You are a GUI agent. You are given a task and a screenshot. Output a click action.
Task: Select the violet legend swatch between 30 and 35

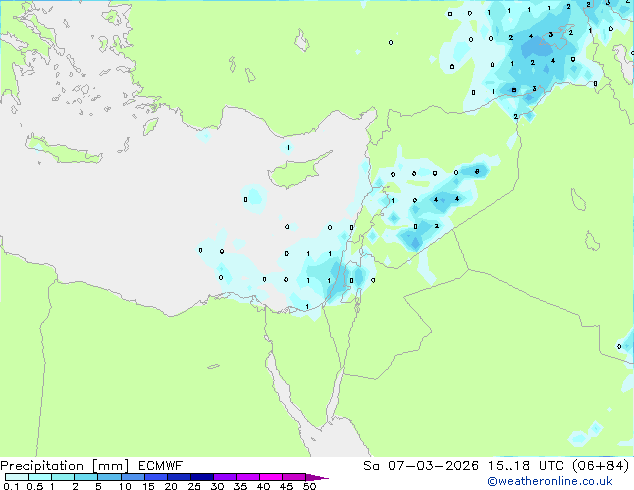225,477
